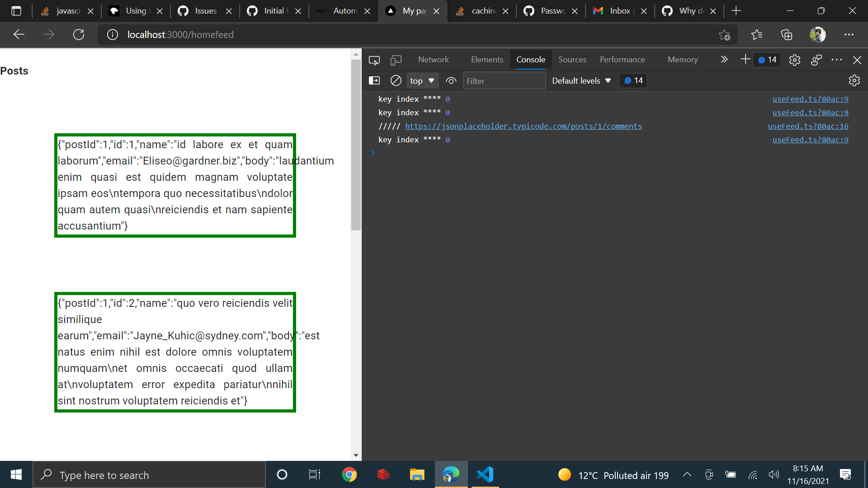Image resolution: width=868 pixels, height=488 pixels.
Task: Create a live expression with eye icon
Action: [x=451, y=81]
